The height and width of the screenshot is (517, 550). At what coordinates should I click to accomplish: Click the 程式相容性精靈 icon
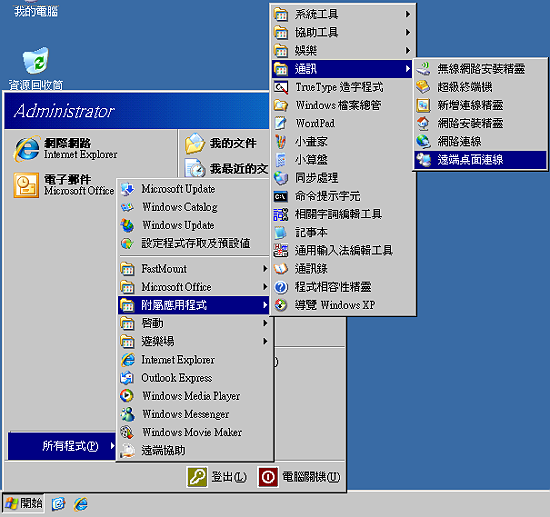point(281,287)
